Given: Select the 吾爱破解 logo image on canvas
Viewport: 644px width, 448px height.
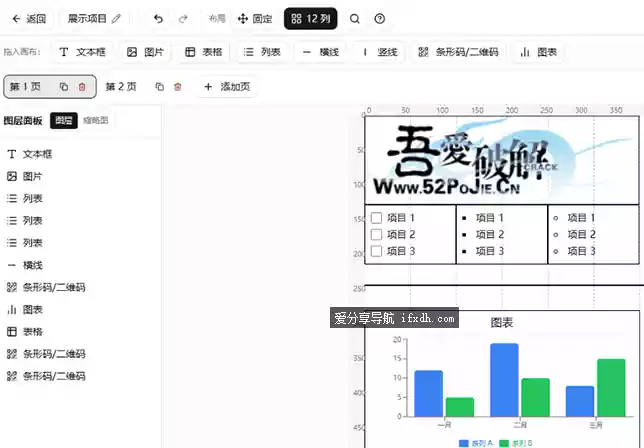Looking at the screenshot, I should pyautogui.click(x=502, y=160).
